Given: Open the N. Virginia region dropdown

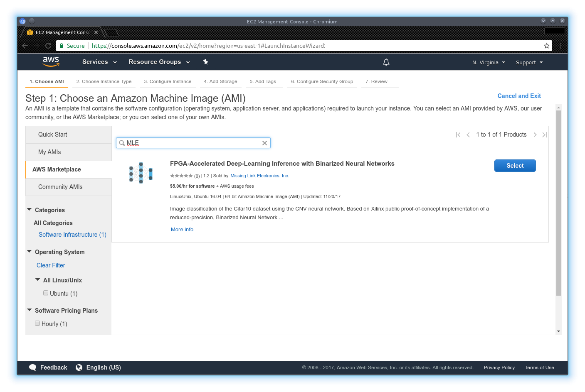Looking at the screenshot, I should tap(489, 62).
